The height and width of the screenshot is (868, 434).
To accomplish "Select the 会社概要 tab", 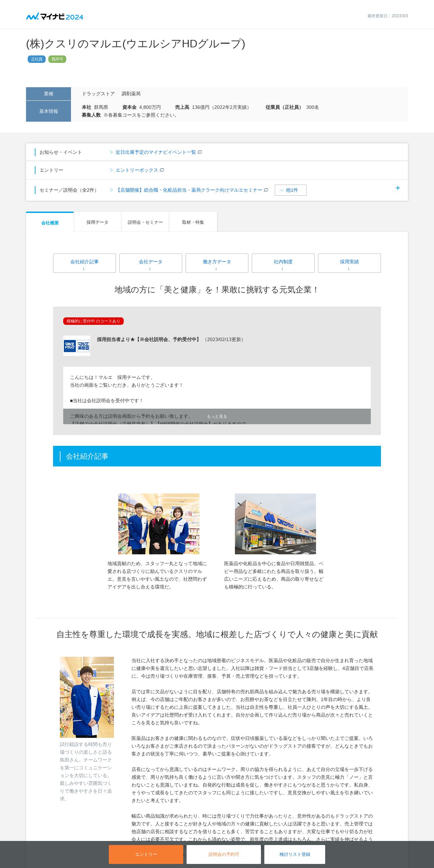I will click(x=50, y=222).
